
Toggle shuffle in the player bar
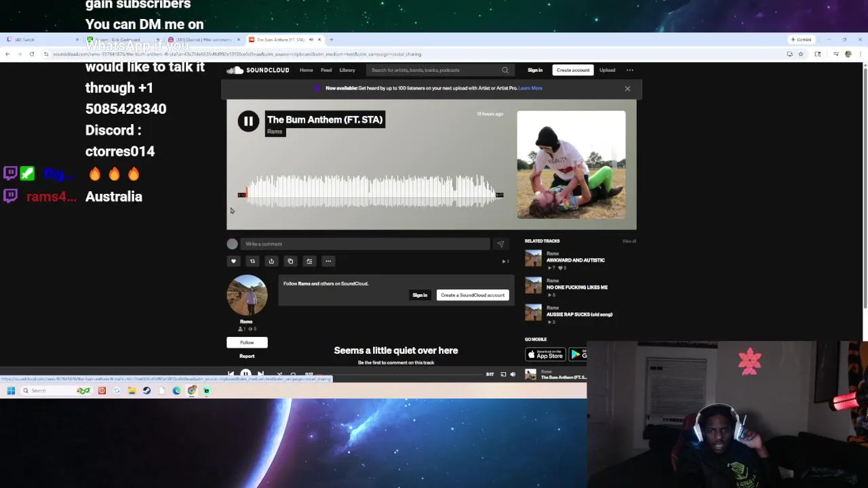[279, 374]
